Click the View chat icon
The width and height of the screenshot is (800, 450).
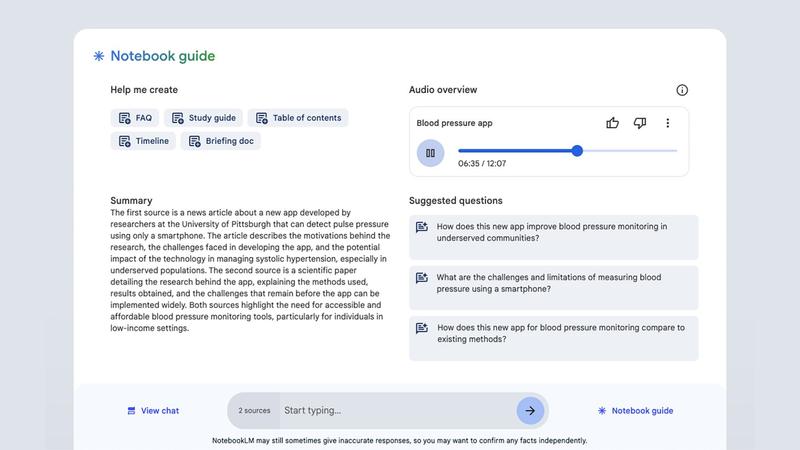click(131, 411)
